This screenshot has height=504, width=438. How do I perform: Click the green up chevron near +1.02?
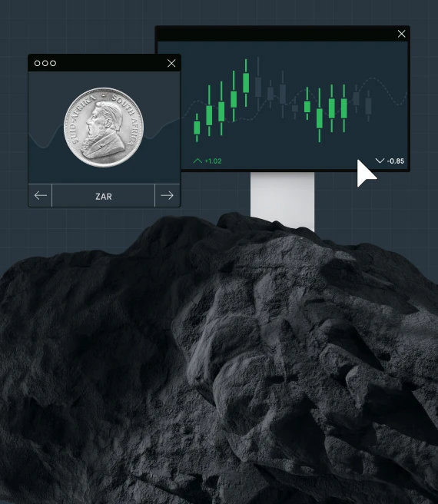click(x=197, y=161)
